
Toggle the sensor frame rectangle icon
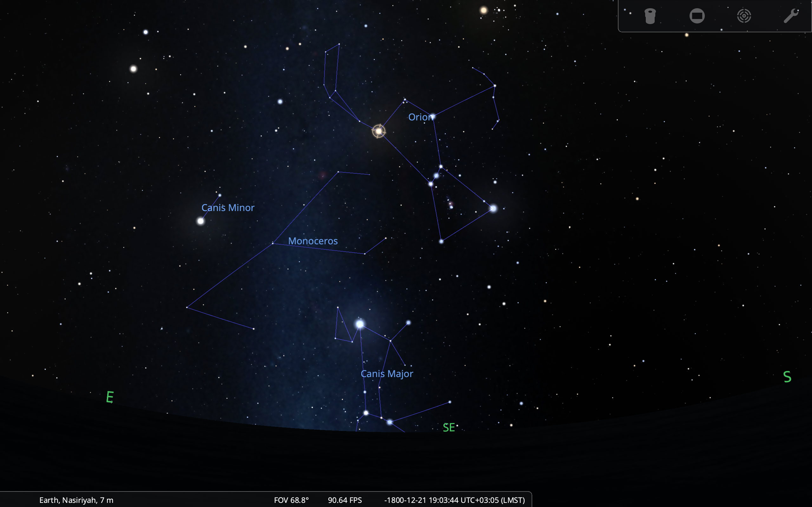[697, 16]
